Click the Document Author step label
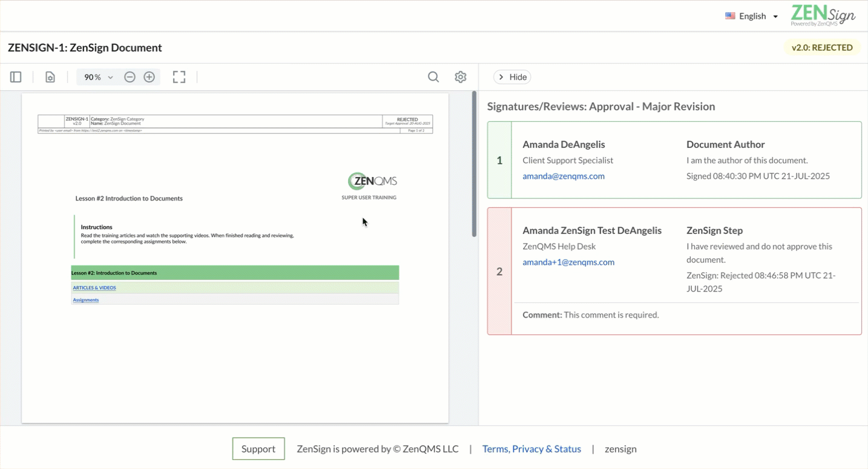 pyautogui.click(x=725, y=145)
